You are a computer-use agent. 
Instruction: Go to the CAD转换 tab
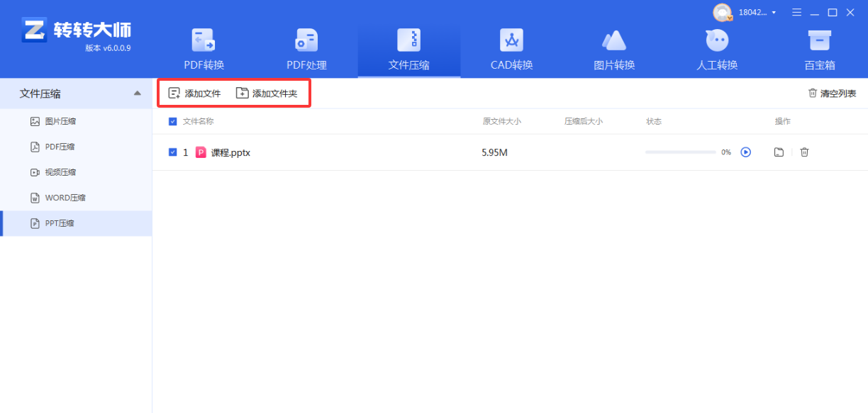[x=511, y=50]
